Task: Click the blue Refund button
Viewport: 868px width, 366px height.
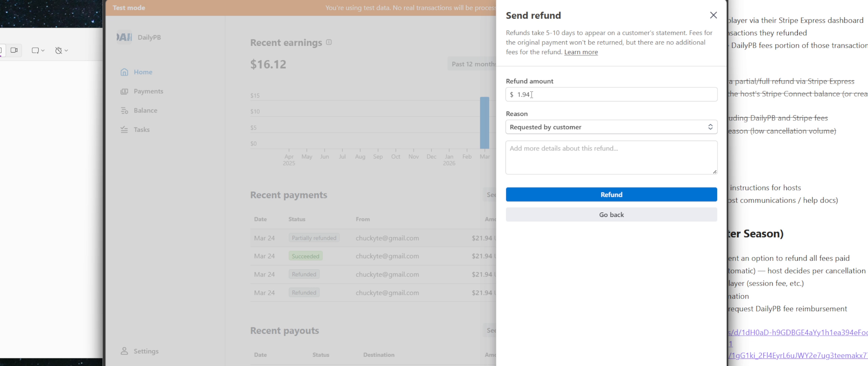Action: coord(611,195)
